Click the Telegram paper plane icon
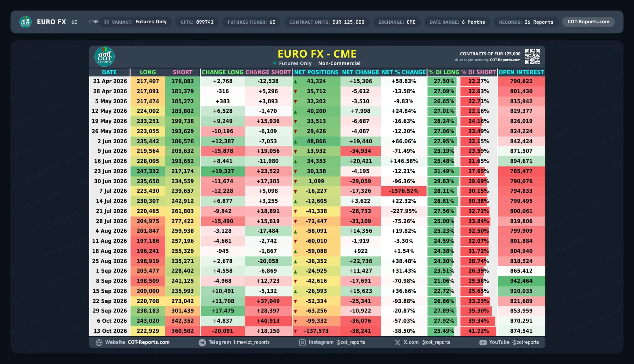Image resolution: width=634 pixels, height=364 pixels. click(x=202, y=342)
